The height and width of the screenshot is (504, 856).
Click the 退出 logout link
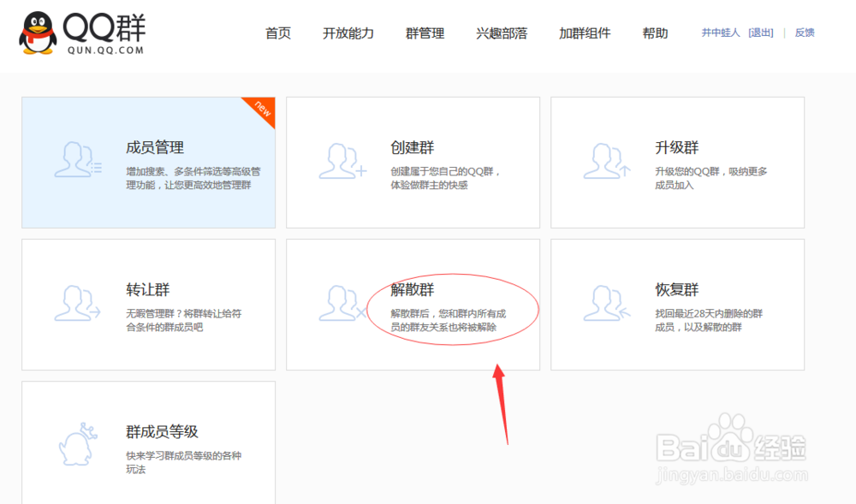(761, 32)
